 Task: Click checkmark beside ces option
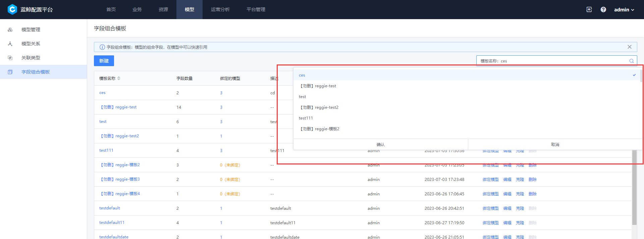[634, 75]
